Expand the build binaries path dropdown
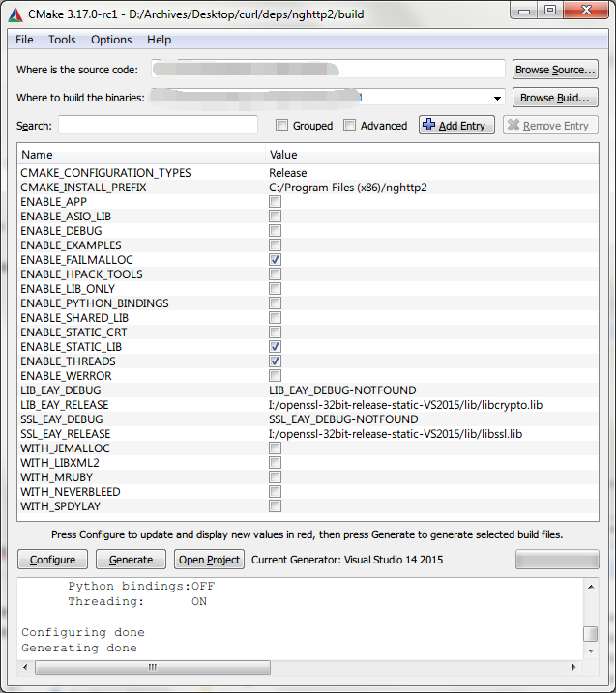 (497, 99)
